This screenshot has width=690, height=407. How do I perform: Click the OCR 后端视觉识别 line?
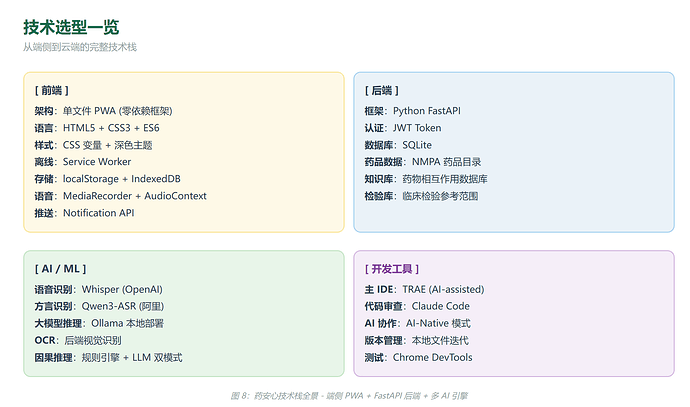pyautogui.click(x=78, y=341)
